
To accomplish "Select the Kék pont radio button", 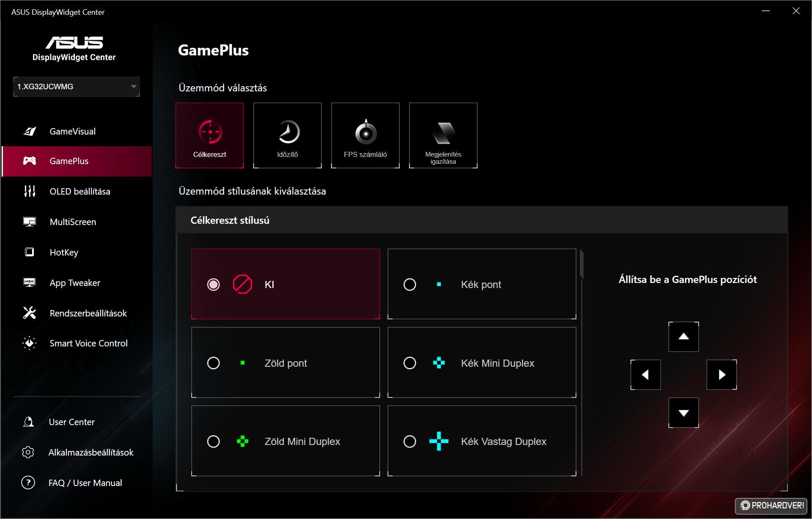I will click(410, 284).
